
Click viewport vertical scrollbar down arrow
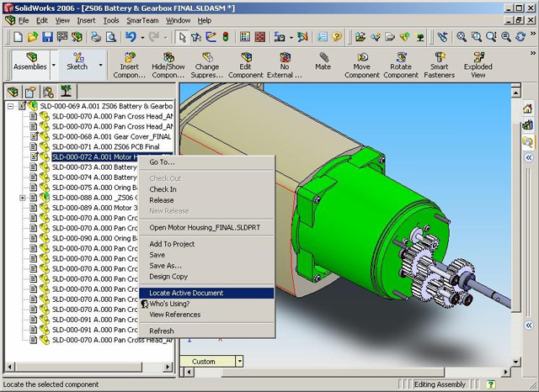pyautogui.click(x=515, y=362)
